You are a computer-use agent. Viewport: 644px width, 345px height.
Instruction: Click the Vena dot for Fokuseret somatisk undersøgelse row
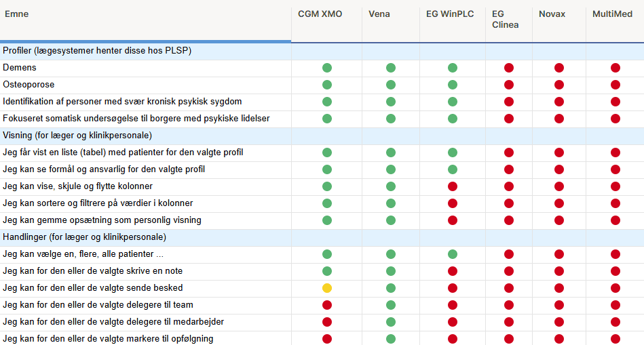point(391,119)
